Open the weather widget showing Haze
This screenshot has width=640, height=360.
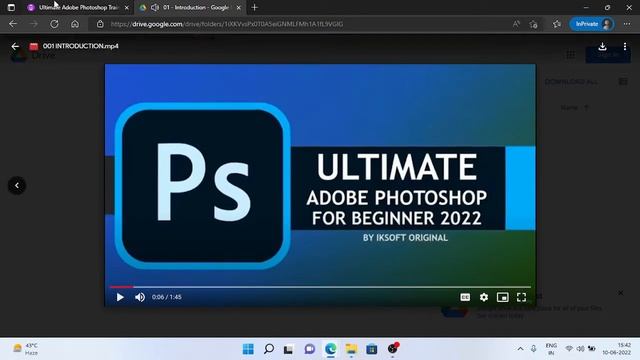[x=25, y=349]
